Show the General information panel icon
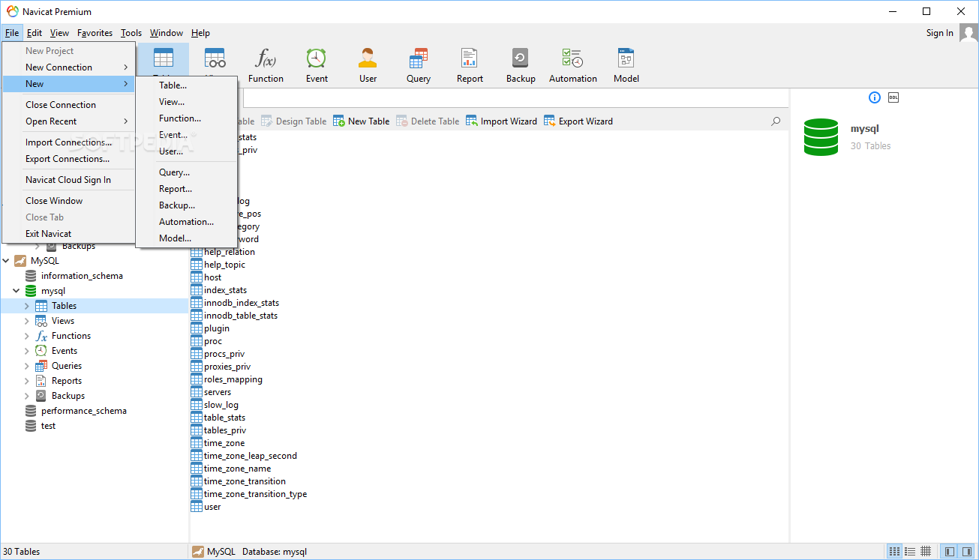The height and width of the screenshot is (560, 979). (x=874, y=97)
